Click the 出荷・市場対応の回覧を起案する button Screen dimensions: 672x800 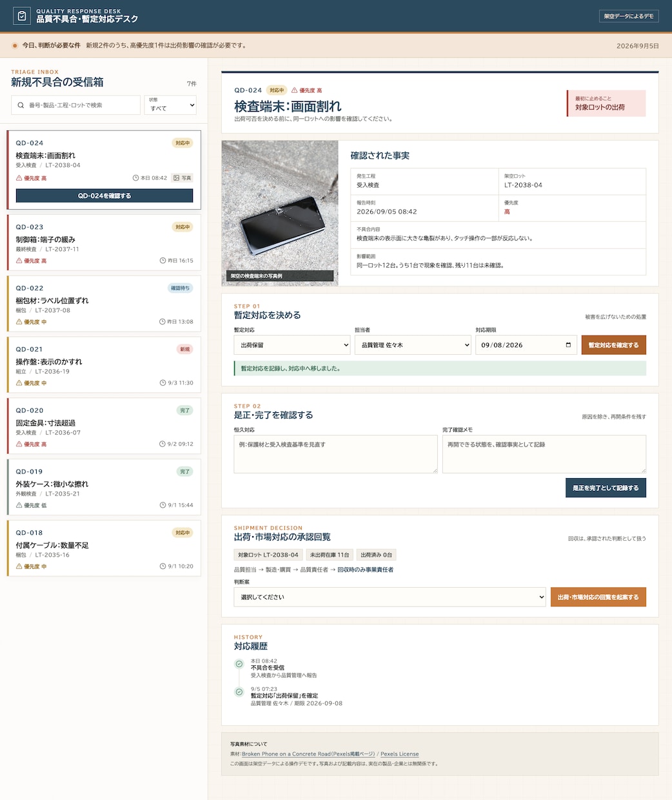(x=598, y=597)
